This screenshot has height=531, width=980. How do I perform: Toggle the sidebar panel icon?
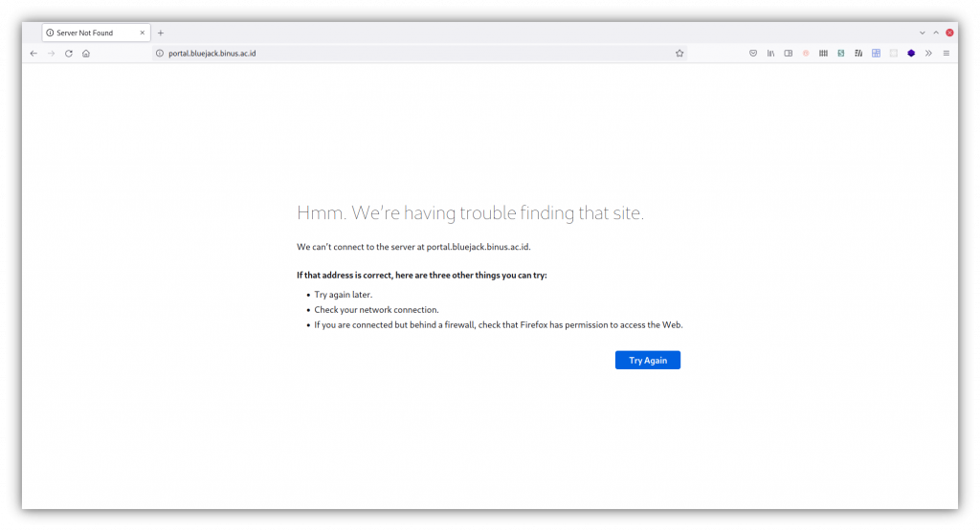789,54
